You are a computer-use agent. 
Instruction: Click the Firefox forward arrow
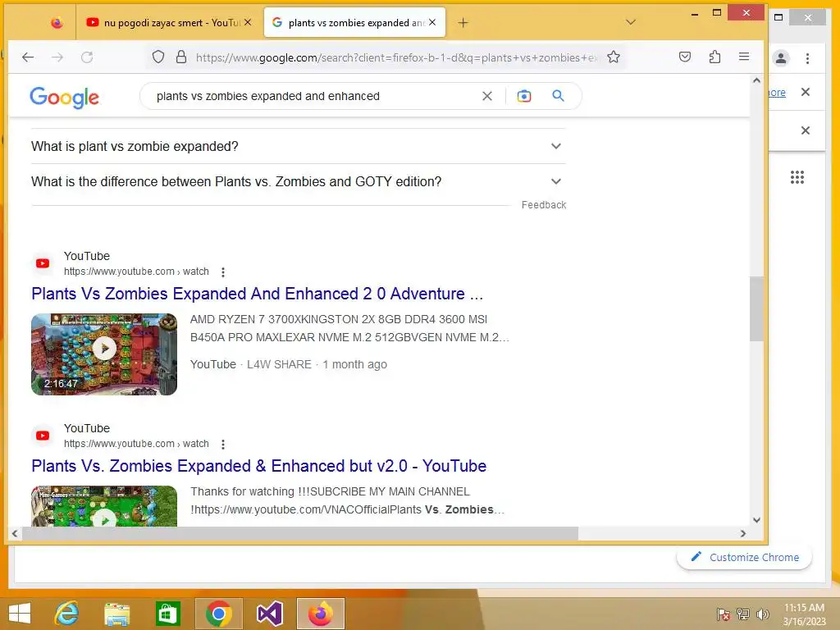[57, 57]
